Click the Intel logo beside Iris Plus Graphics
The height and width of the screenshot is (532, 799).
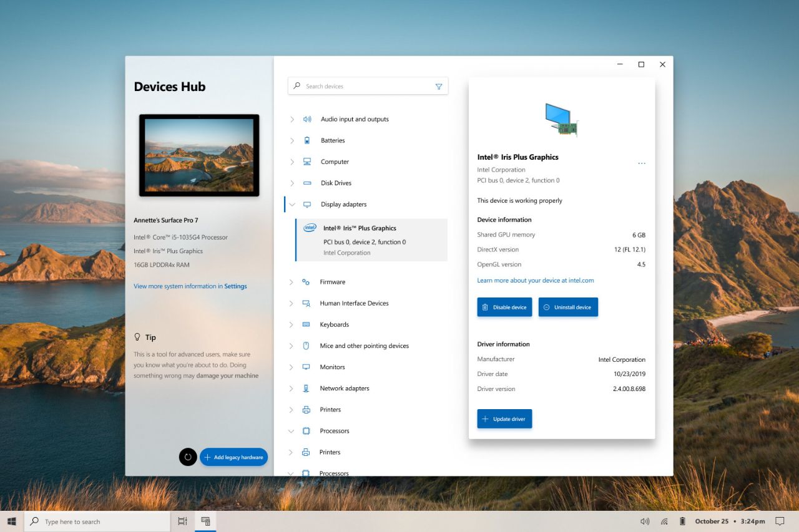(310, 228)
